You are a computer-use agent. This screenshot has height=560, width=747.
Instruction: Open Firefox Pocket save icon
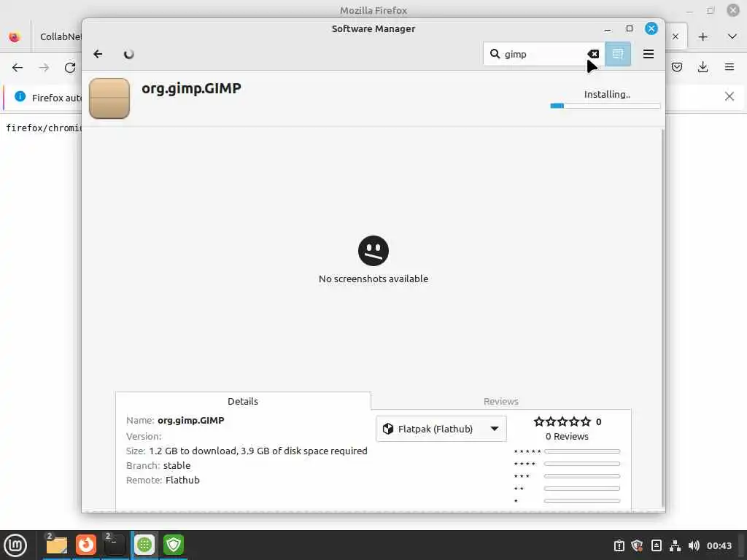point(677,67)
